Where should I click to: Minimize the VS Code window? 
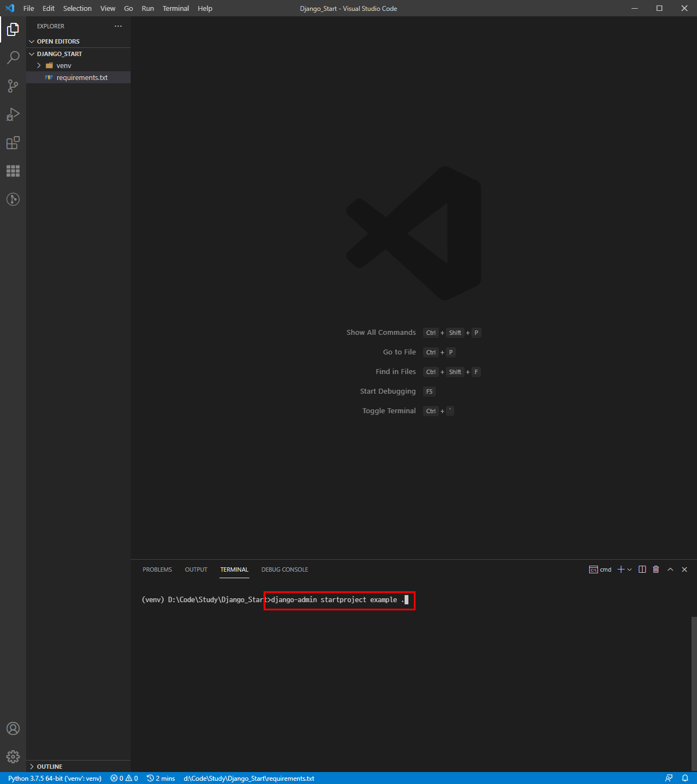pos(634,8)
